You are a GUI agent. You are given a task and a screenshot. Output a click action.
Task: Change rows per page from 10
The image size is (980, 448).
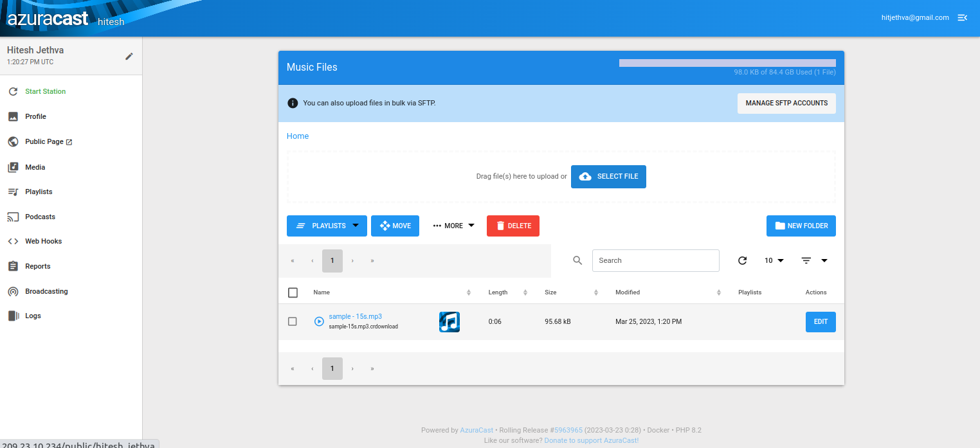tap(774, 260)
